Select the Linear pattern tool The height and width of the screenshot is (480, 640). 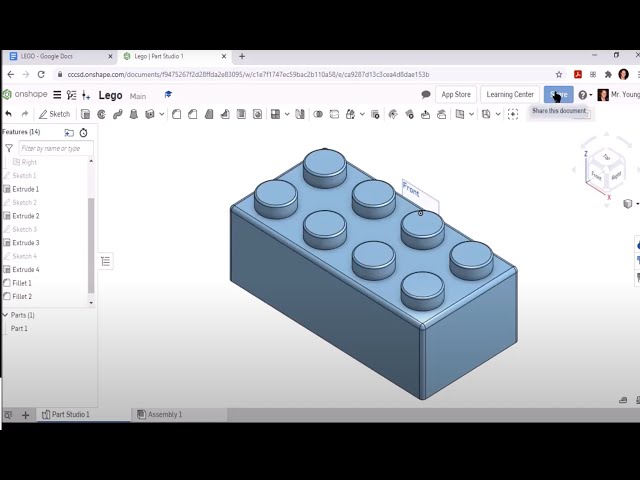coord(276,114)
